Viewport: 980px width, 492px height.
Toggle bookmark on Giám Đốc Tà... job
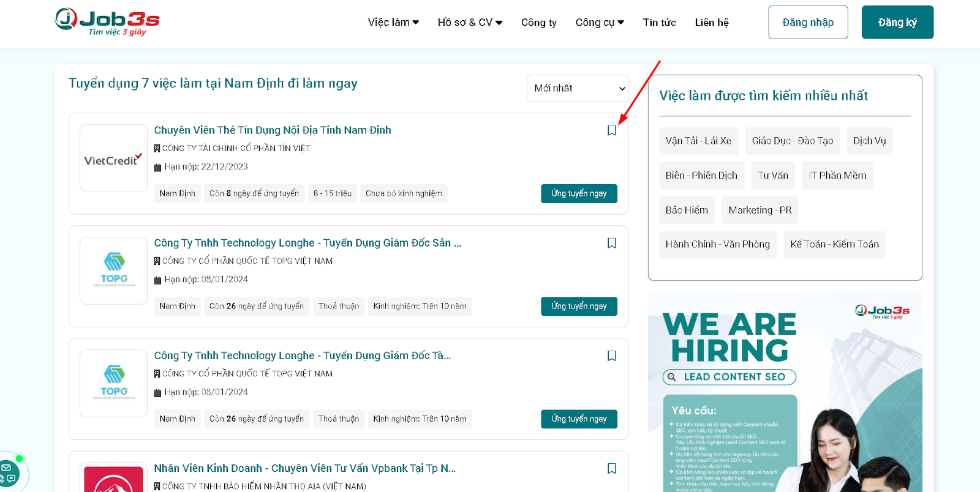click(611, 356)
